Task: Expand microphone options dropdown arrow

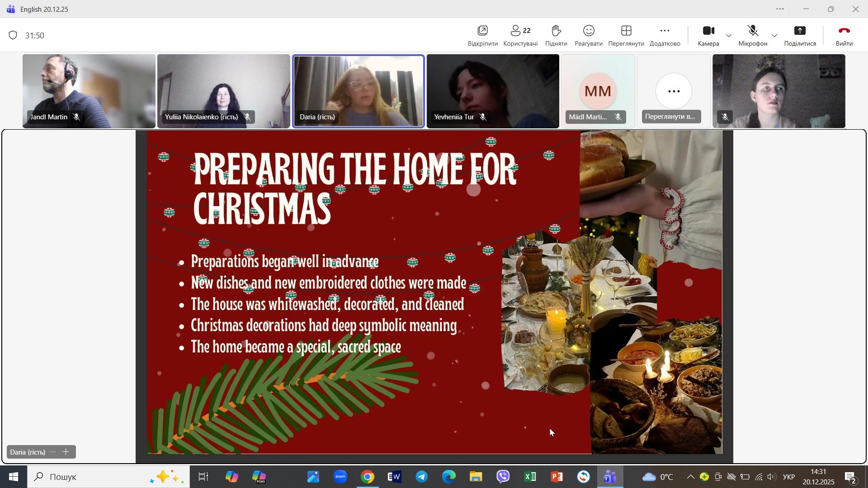Action: click(x=774, y=36)
